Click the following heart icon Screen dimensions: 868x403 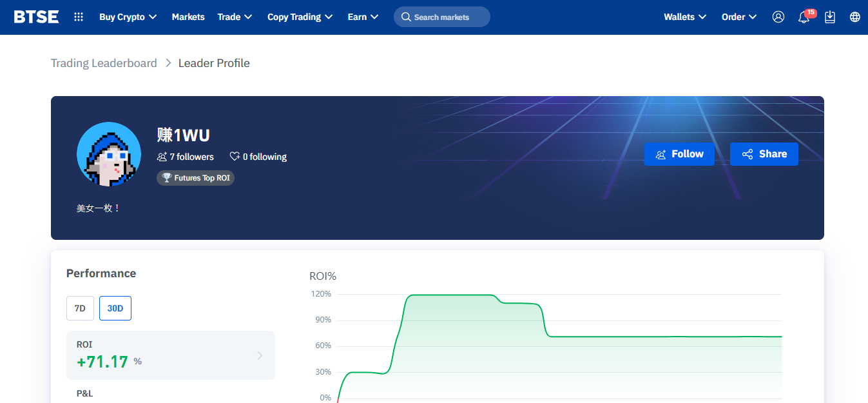235,157
